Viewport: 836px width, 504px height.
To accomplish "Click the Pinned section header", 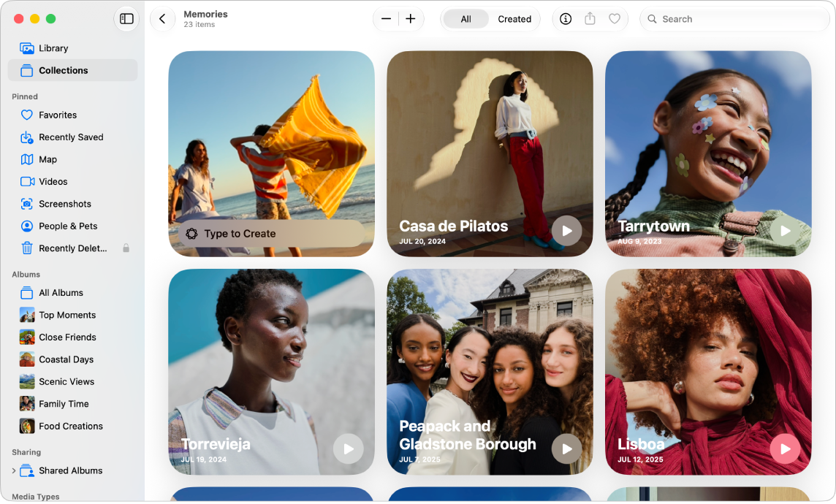I will point(25,96).
